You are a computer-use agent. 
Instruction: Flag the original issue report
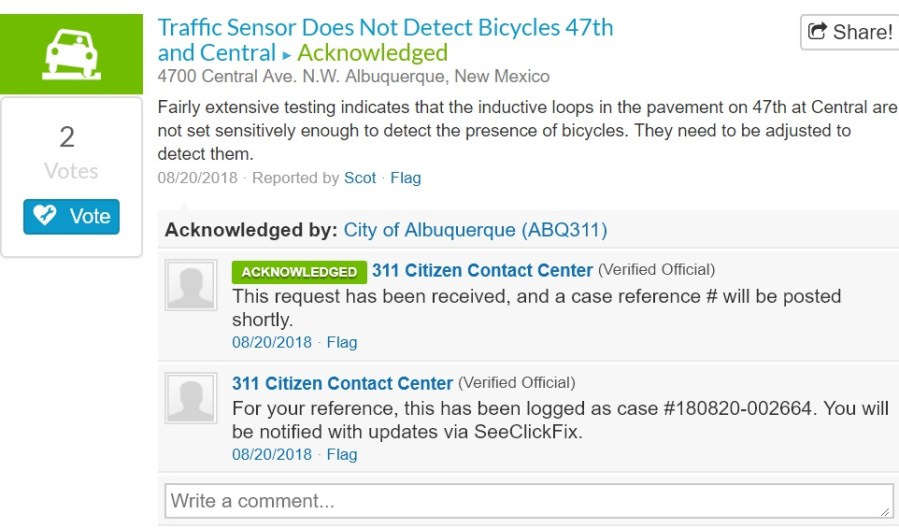click(x=405, y=178)
